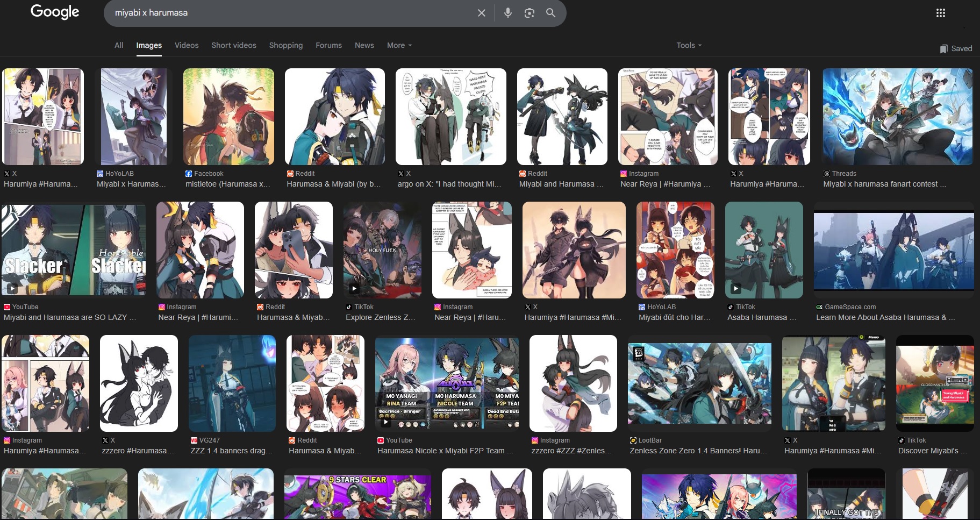
Task: Click the Facebook source icon
Action: (189, 174)
